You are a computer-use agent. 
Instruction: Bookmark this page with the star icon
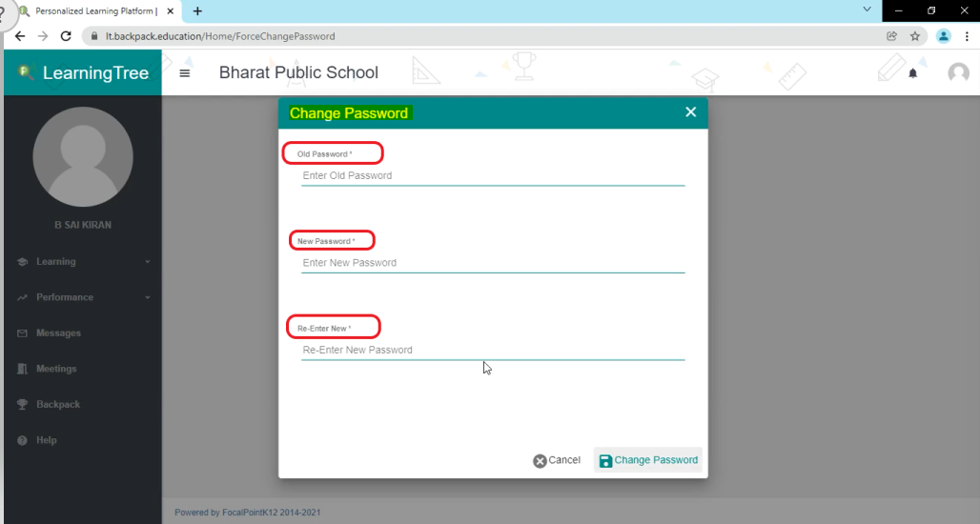tap(915, 36)
